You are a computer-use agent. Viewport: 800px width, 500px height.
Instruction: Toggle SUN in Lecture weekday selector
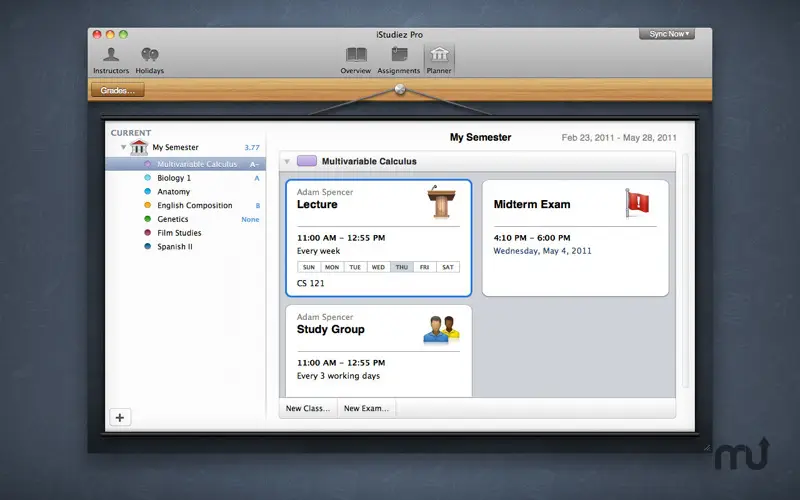click(309, 267)
